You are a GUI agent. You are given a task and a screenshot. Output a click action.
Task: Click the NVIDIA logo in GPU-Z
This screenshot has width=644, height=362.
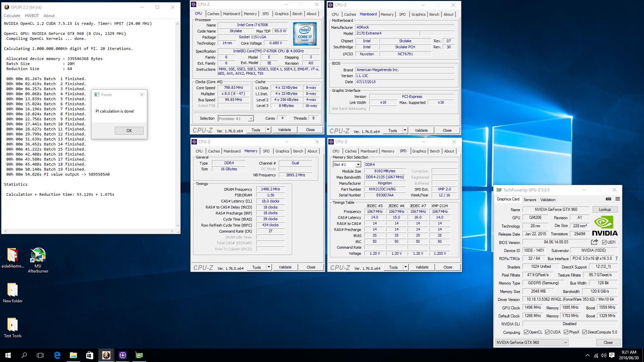tap(604, 226)
